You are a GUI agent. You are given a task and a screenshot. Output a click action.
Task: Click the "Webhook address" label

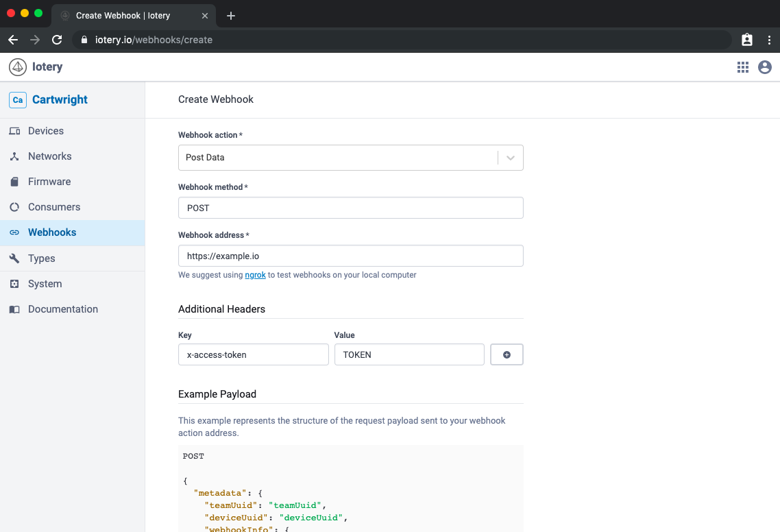coord(211,235)
